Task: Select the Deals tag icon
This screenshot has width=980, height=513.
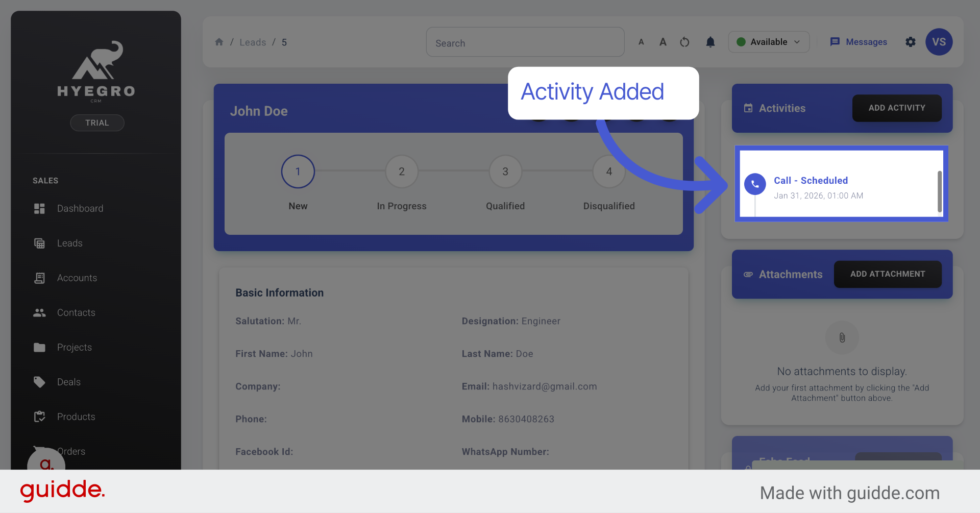Action: coord(39,382)
